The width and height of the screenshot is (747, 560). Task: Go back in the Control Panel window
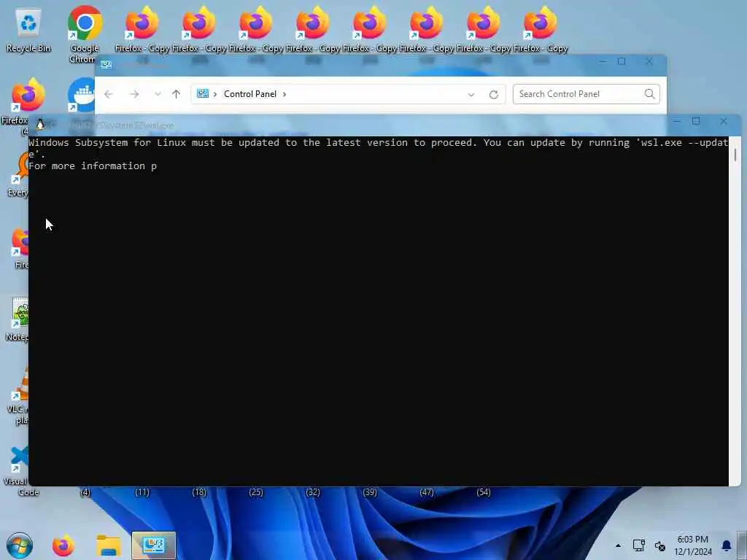coord(109,94)
